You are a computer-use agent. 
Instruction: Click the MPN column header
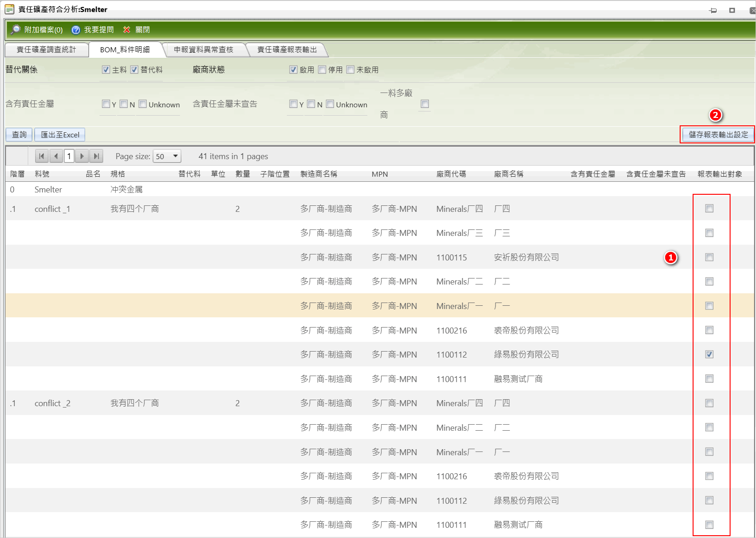(380, 174)
